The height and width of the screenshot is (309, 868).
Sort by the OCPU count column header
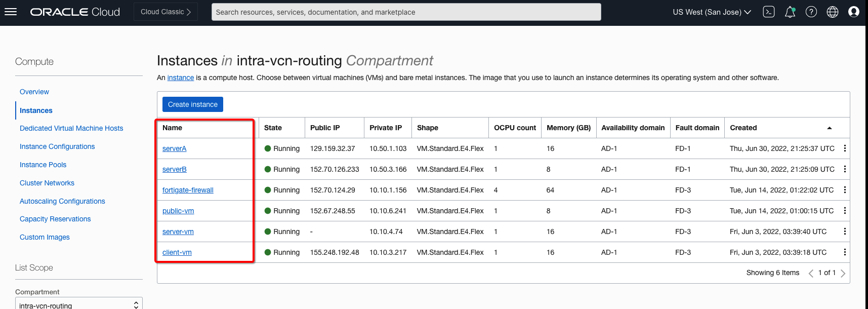(515, 128)
